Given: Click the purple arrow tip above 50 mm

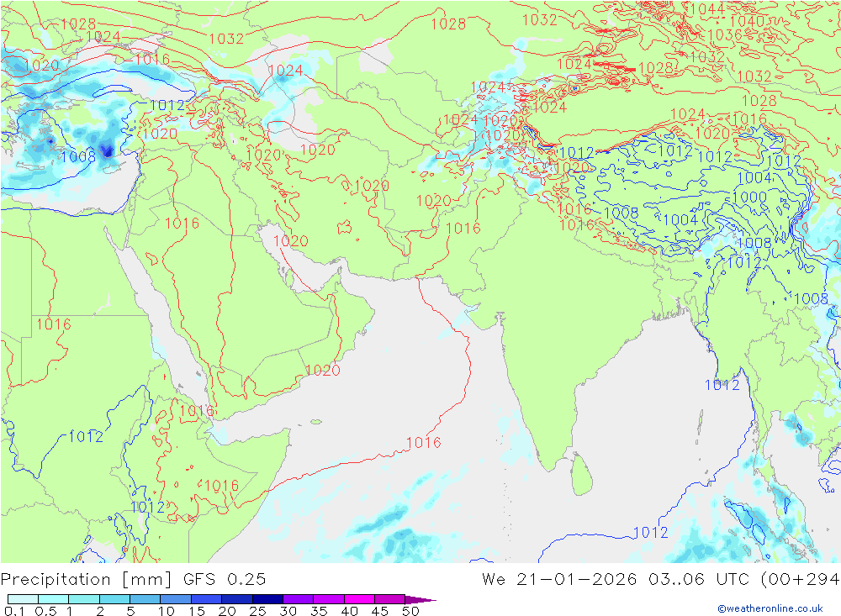Looking at the screenshot, I should click(421, 599).
